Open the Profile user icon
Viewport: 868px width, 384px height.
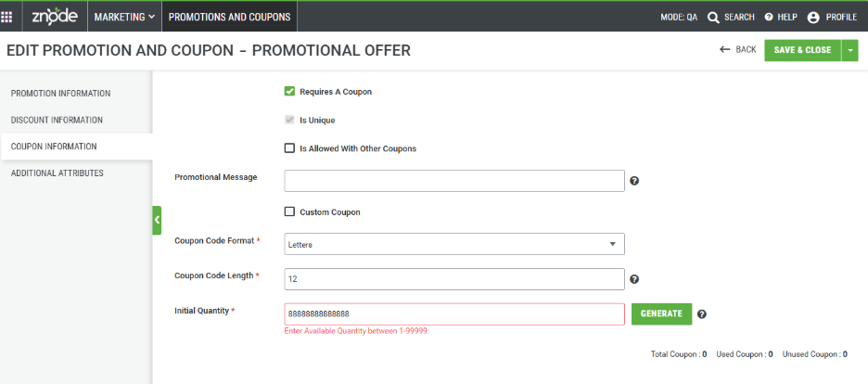[x=813, y=17]
